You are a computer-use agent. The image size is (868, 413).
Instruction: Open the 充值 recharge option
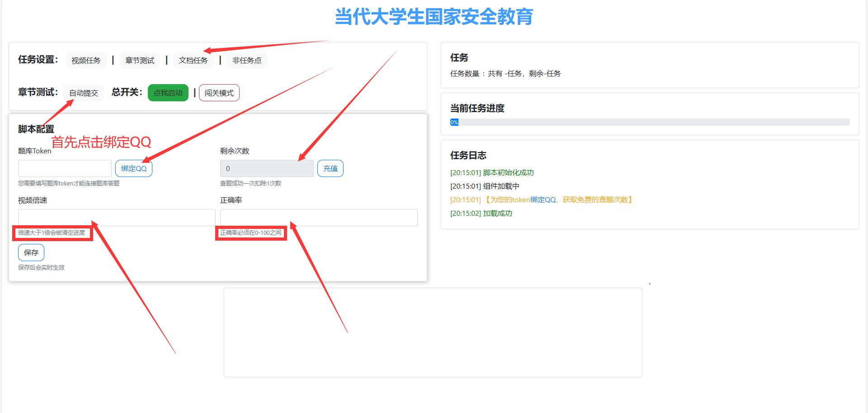(330, 168)
